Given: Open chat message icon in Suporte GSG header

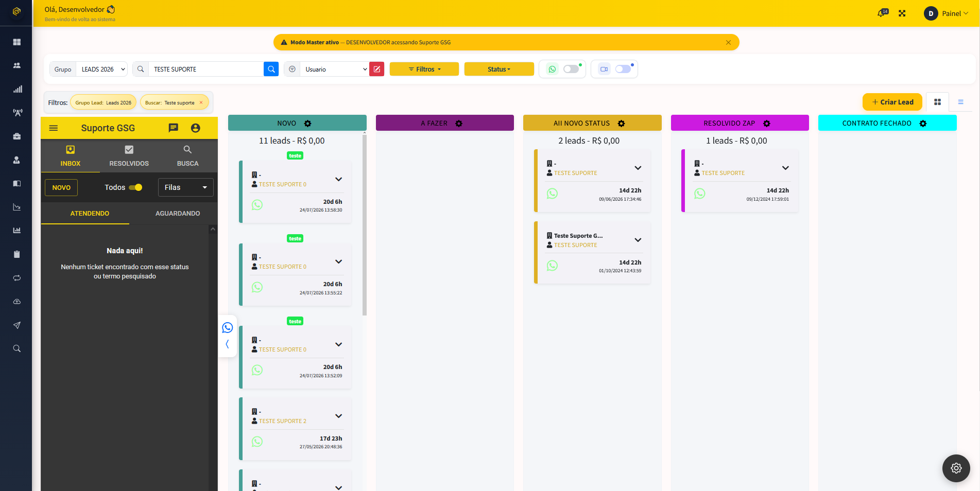Looking at the screenshot, I should (x=174, y=128).
